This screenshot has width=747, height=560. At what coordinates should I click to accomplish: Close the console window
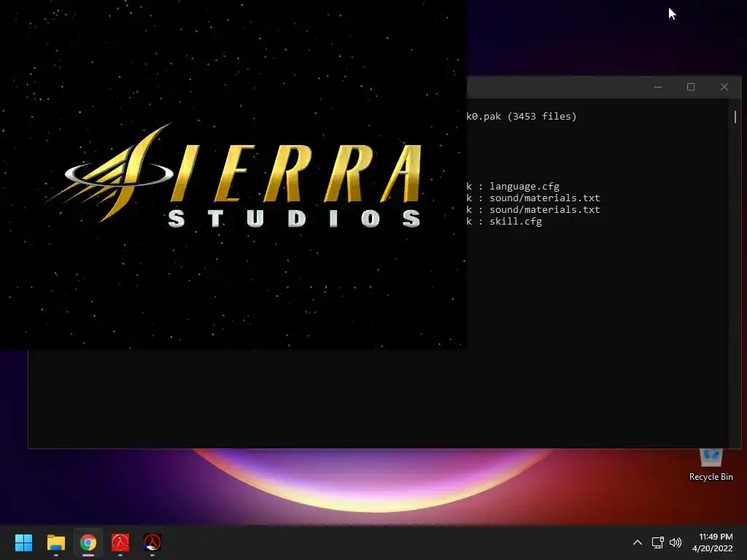click(724, 87)
